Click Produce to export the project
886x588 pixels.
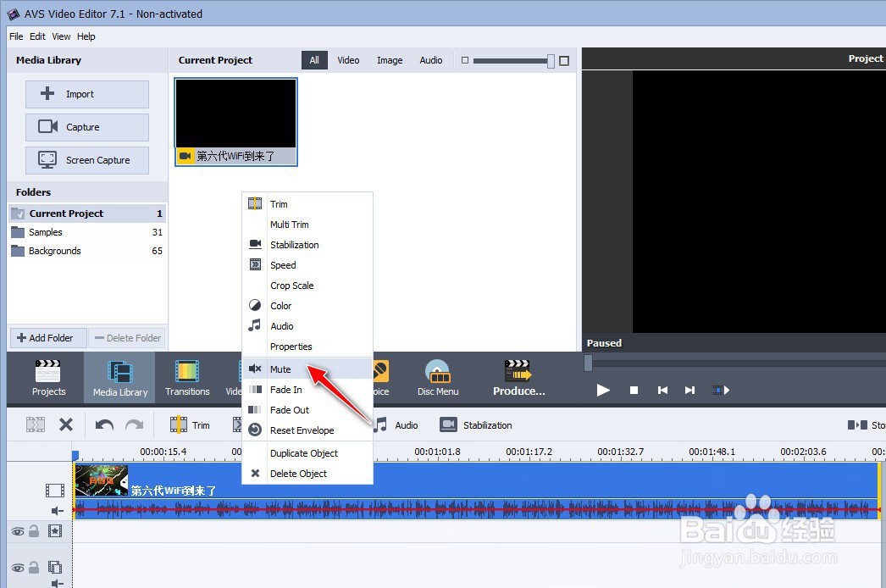pyautogui.click(x=518, y=377)
